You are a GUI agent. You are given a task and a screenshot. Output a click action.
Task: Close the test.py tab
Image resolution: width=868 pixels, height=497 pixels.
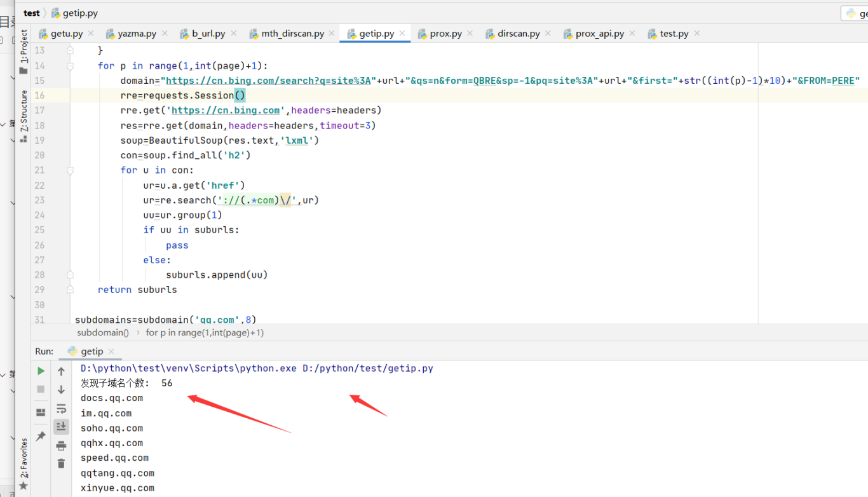tap(696, 33)
